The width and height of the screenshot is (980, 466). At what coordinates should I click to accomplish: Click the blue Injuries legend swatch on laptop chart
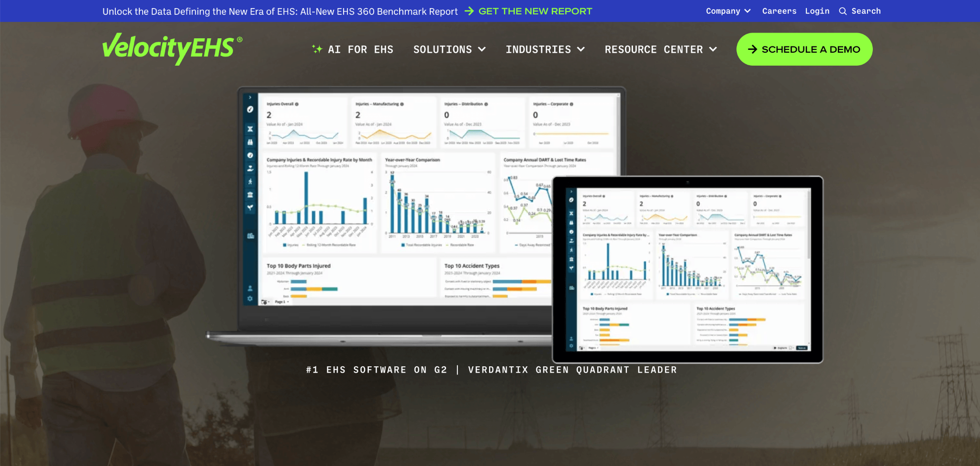(x=284, y=245)
